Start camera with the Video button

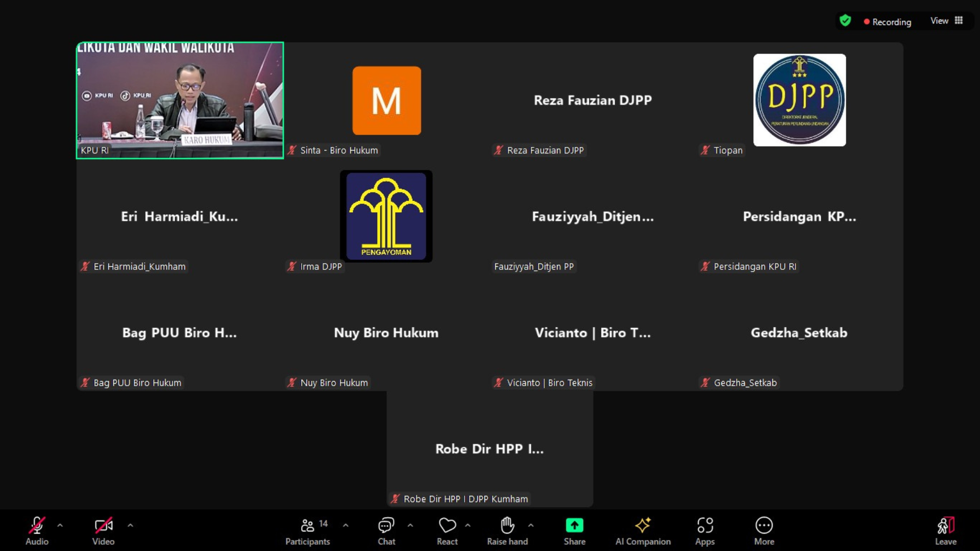point(103,531)
